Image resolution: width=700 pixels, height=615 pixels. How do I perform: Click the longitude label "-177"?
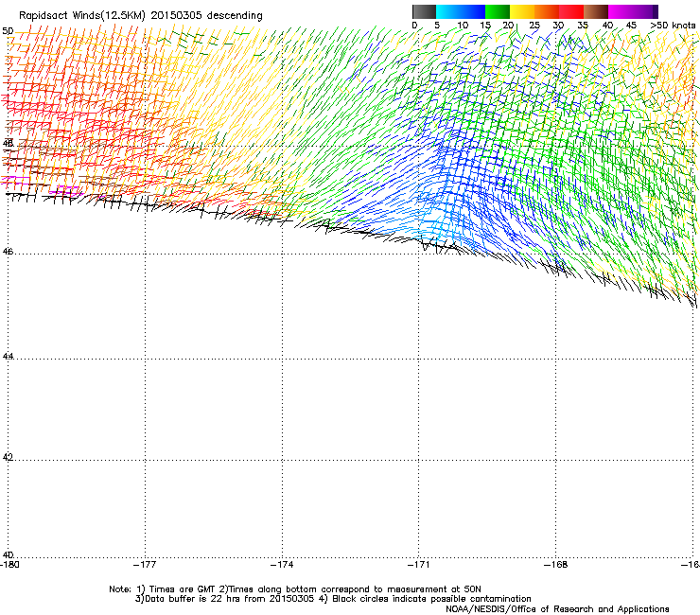click(x=145, y=565)
